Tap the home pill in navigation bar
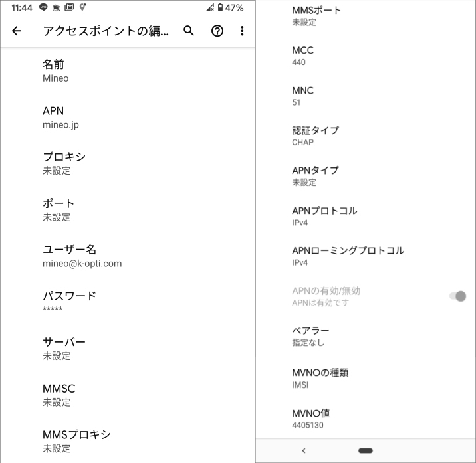Image resolution: width=476 pixels, height=463 pixels. point(366,450)
